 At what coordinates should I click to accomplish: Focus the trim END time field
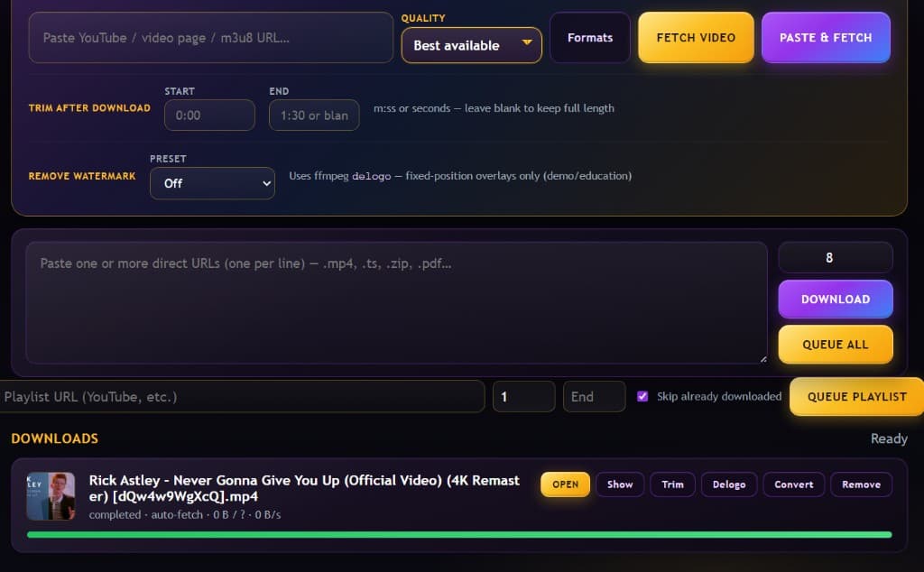click(314, 115)
